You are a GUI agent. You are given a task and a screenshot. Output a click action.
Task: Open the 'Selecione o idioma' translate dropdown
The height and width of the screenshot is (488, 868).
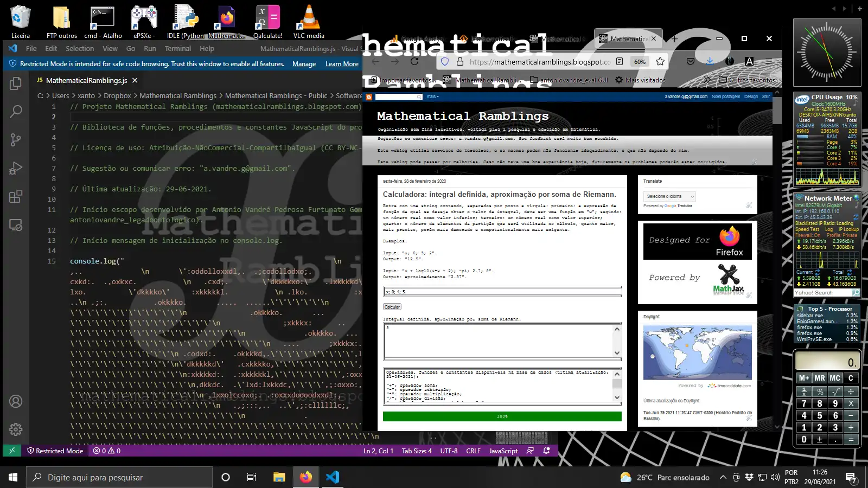click(670, 196)
